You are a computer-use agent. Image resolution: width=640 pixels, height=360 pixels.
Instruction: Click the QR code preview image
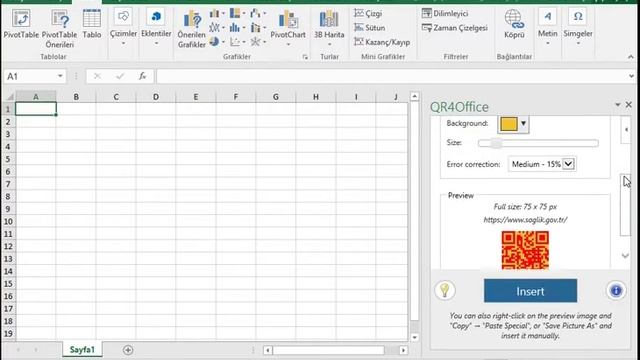coord(525,250)
